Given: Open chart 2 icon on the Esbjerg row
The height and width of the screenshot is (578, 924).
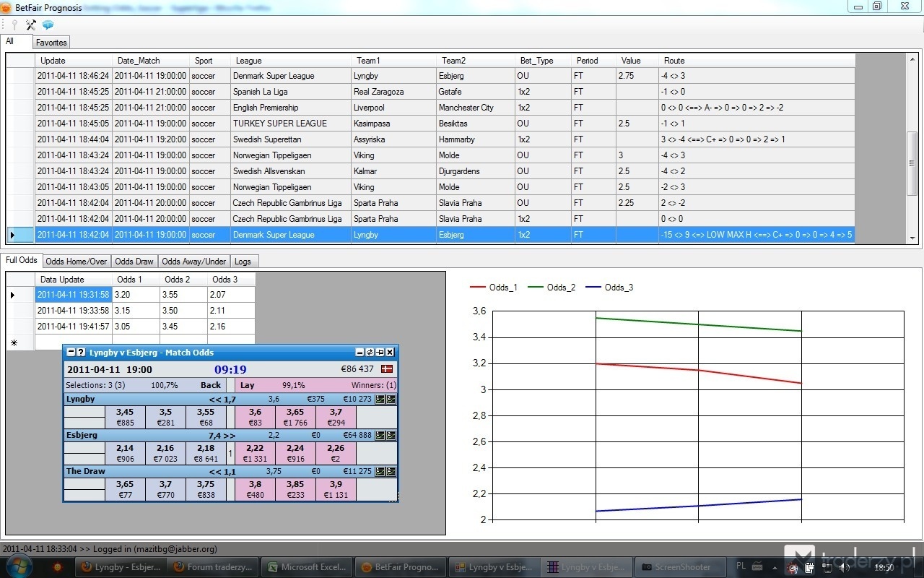Looking at the screenshot, I should tap(391, 435).
